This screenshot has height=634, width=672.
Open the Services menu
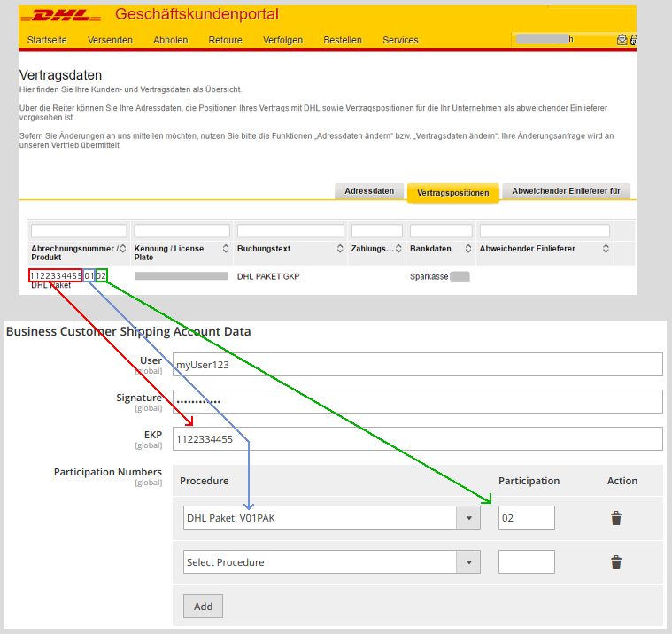[x=400, y=40]
